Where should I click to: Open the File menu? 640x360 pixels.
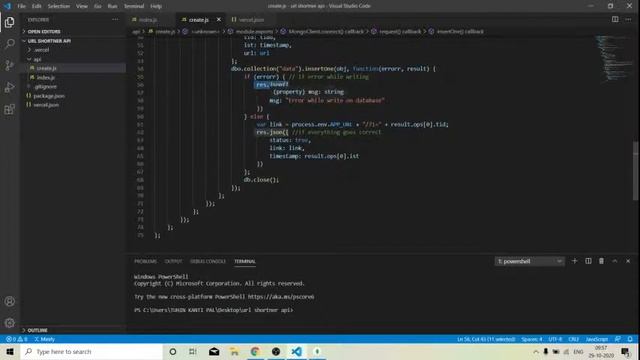tap(22, 6)
